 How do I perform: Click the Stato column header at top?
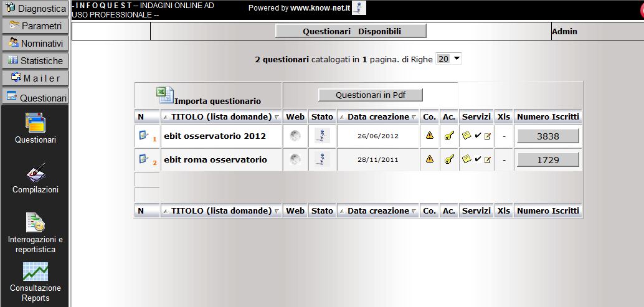pos(322,117)
